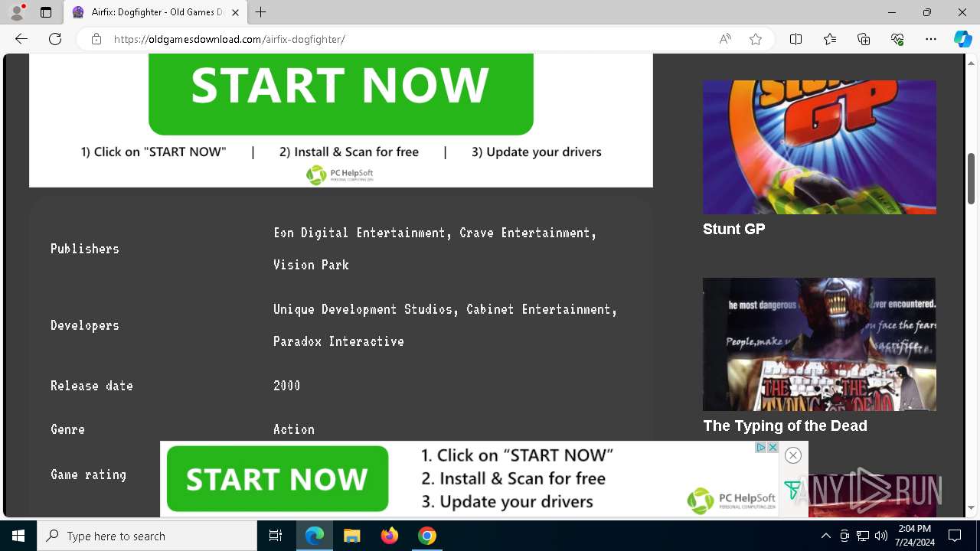980x551 pixels.
Task: Go back to previous page
Action: point(21,39)
